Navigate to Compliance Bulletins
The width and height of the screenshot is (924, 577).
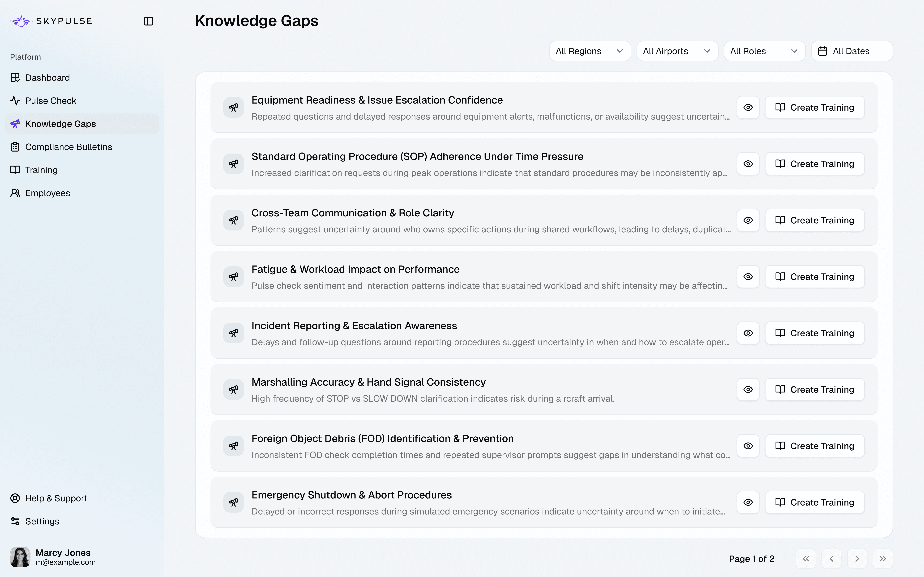point(69,147)
